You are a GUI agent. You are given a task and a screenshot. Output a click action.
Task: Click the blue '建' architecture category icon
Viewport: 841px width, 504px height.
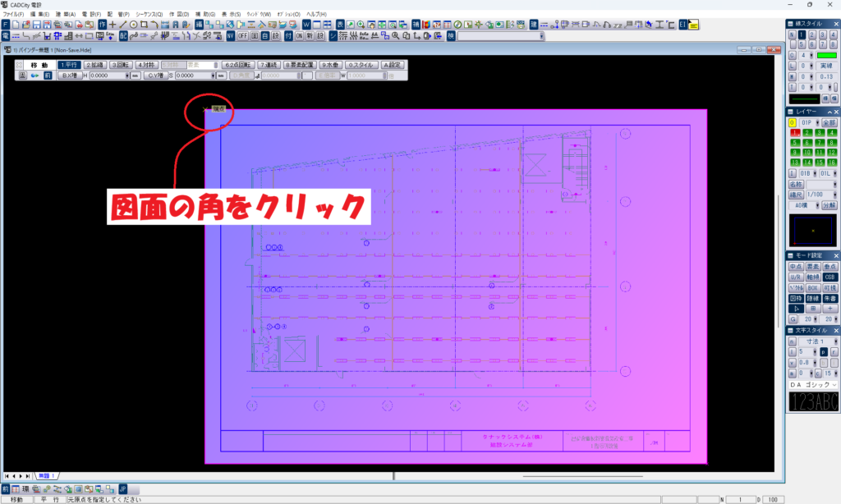tap(534, 25)
